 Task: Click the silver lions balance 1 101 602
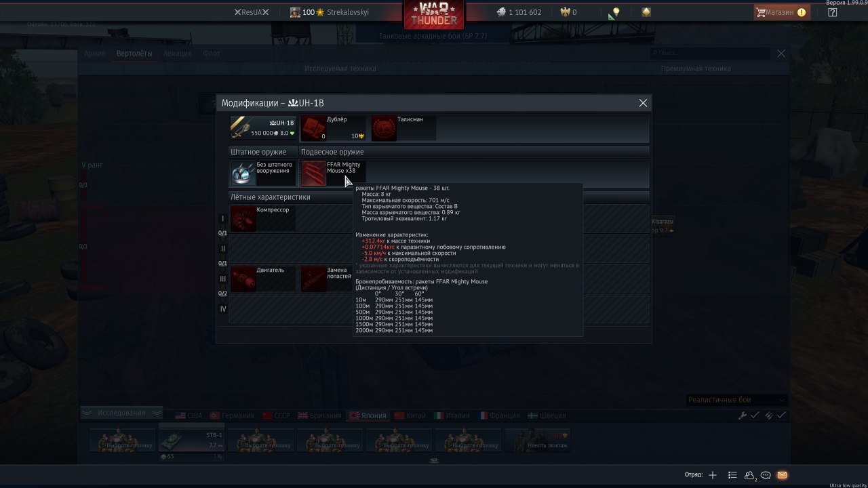coord(519,12)
